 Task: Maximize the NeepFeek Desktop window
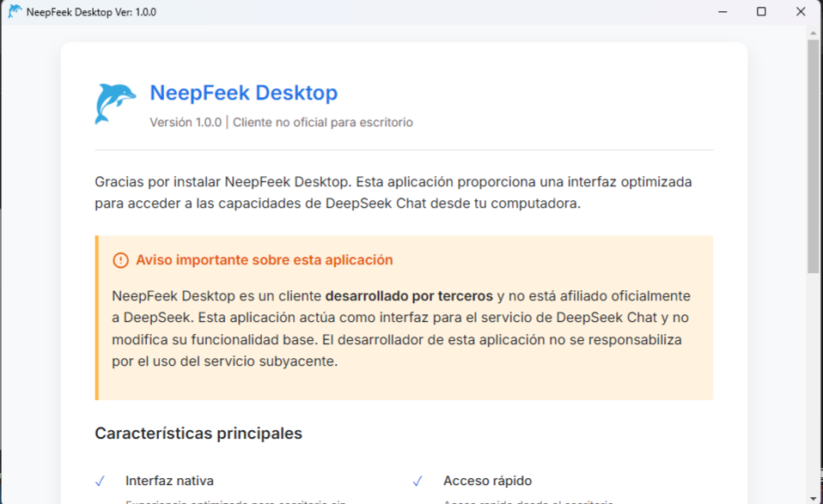(761, 11)
